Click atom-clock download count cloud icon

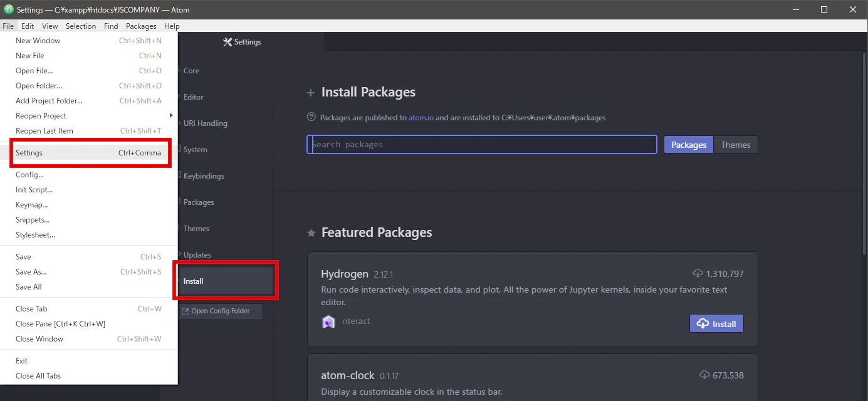(x=704, y=375)
